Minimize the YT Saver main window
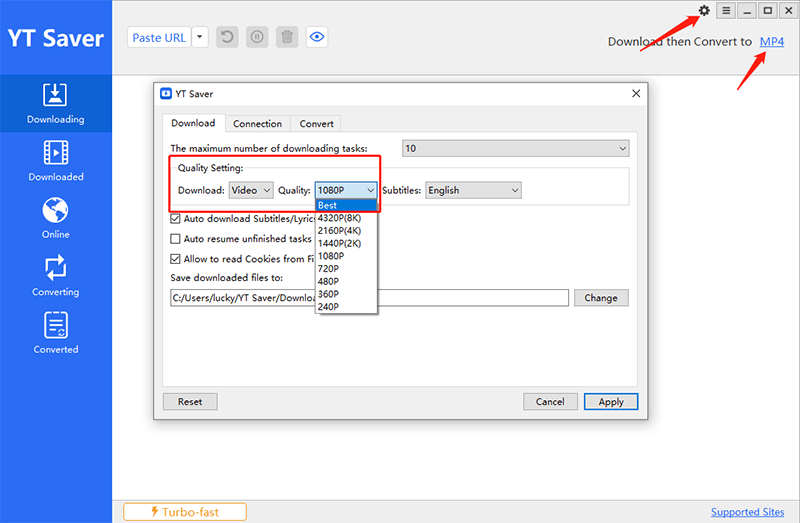Image resolution: width=800 pixels, height=523 pixels. point(747,11)
